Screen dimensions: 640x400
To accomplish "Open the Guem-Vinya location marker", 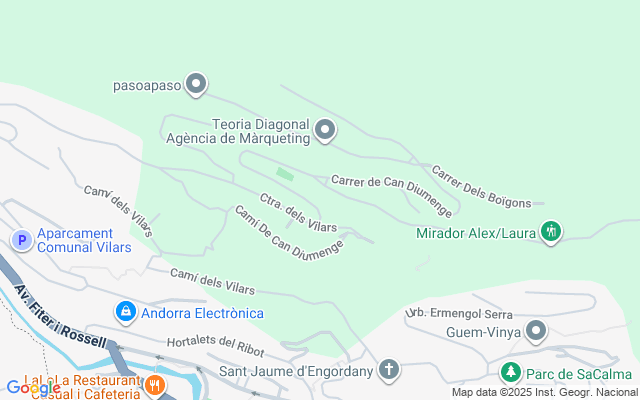I will coord(536,331).
